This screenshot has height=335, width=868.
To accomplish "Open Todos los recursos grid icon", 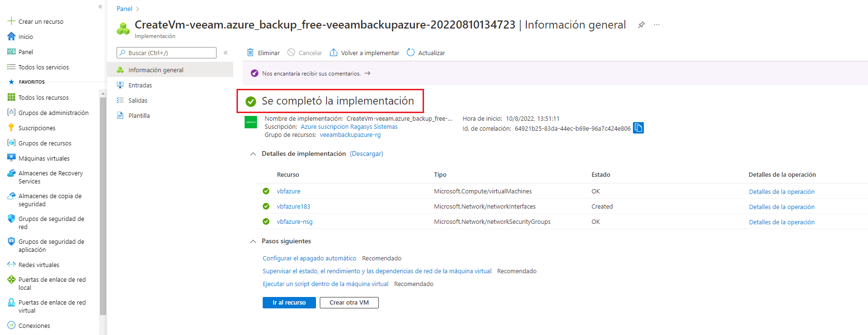I will tap(11, 97).
